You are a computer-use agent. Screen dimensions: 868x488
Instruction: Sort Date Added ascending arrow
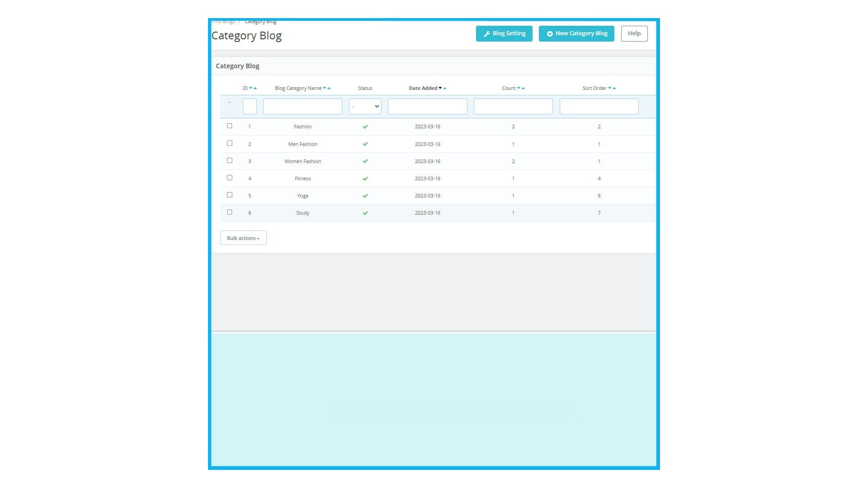click(x=445, y=88)
